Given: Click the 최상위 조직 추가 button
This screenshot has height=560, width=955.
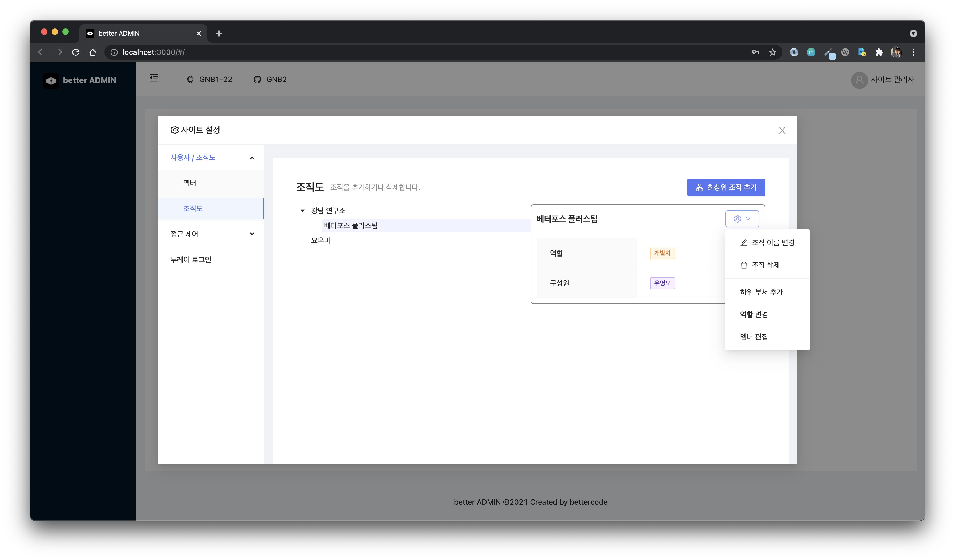Looking at the screenshot, I should (726, 187).
